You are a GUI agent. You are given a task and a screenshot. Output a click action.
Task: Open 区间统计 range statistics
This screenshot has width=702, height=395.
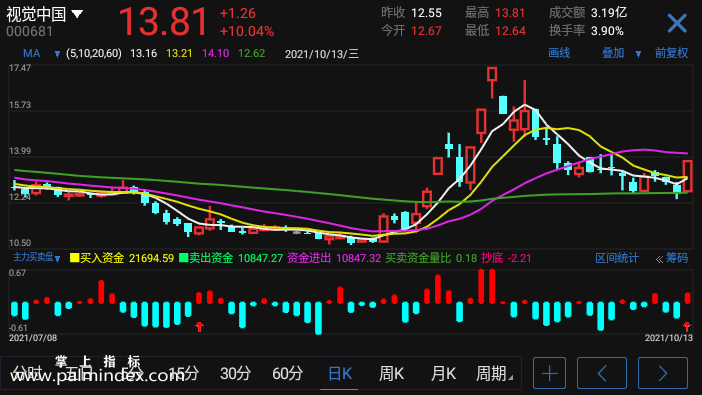point(616,258)
